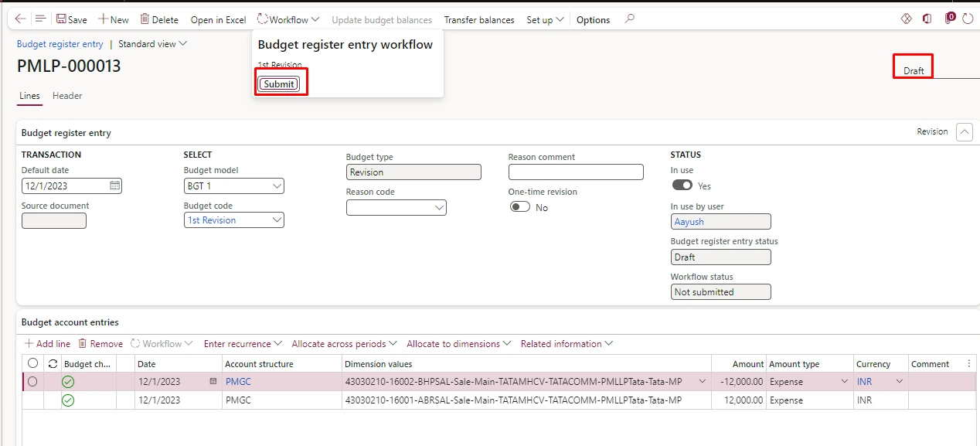Switch to the Header tab
The image size is (980, 446).
click(x=67, y=96)
